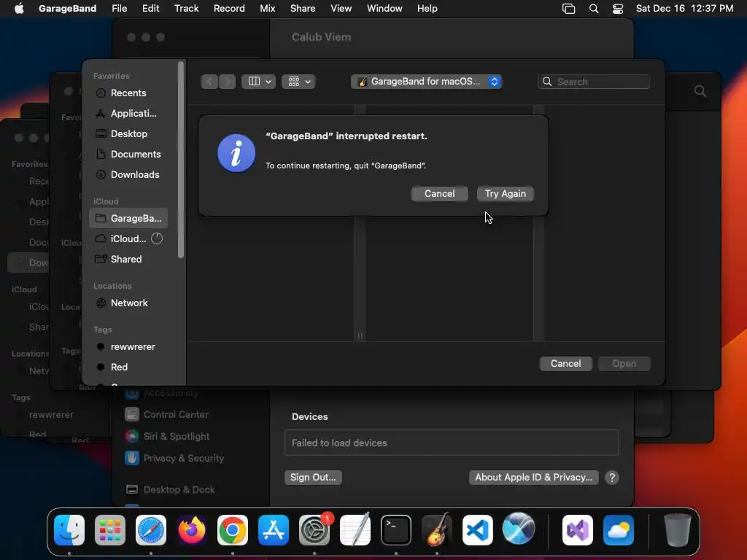This screenshot has height=560, width=747.
Task: Open the Help menu
Action: (x=427, y=9)
